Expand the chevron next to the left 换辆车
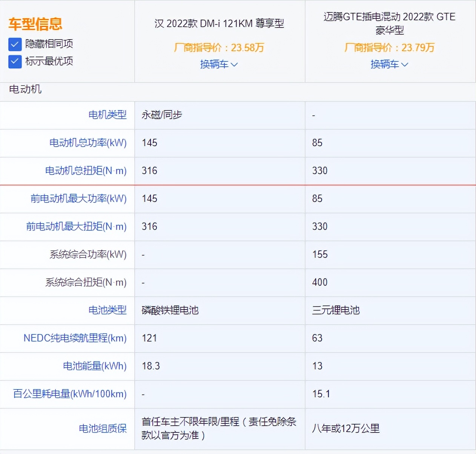 (234, 65)
